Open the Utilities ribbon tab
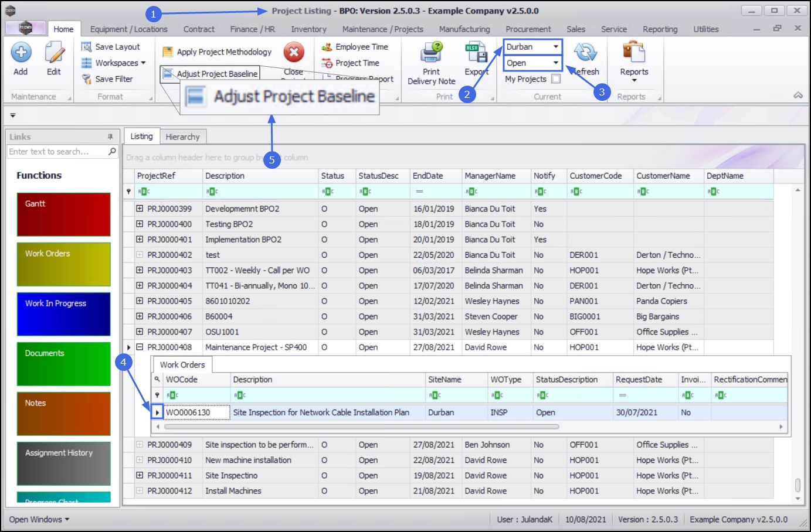Viewport: 811px width, 532px height. click(x=705, y=29)
